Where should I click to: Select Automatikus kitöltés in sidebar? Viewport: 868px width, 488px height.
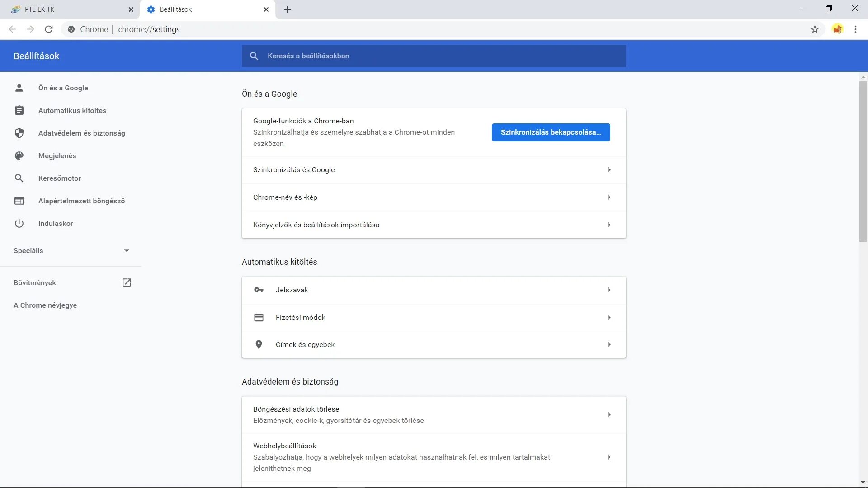pyautogui.click(x=72, y=110)
